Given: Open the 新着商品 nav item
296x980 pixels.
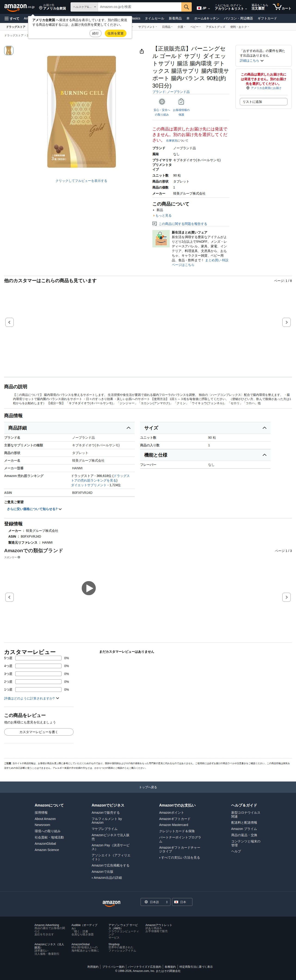Looking at the screenshot, I should [x=175, y=18].
